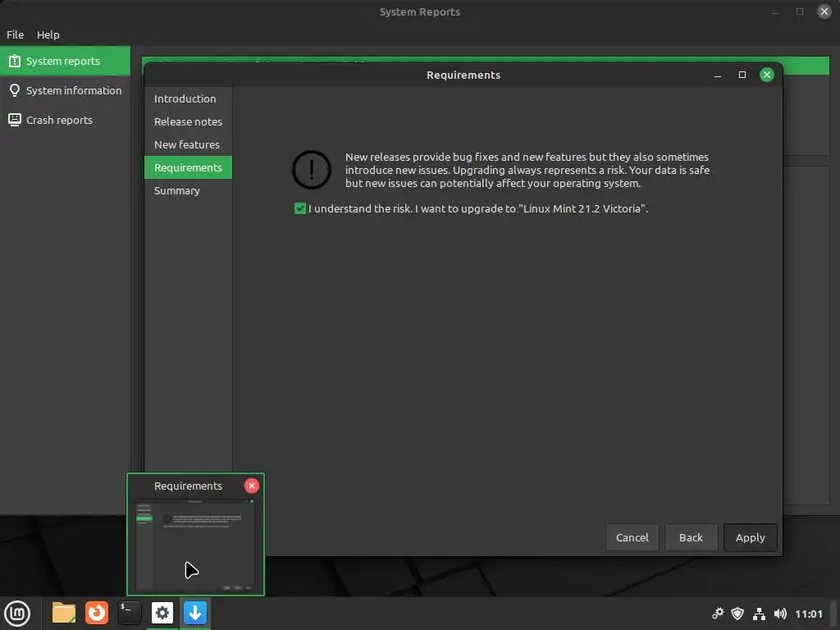Open the volume control tray icon
The width and height of the screenshot is (840, 630).
tap(781, 614)
